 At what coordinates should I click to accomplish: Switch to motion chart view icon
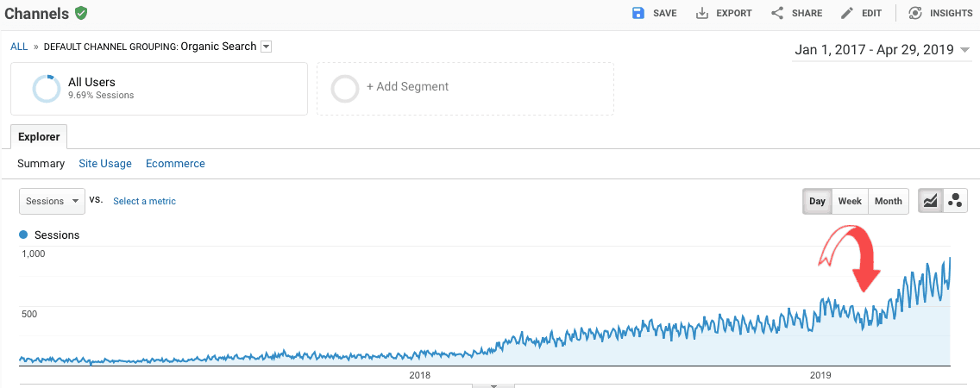pyautogui.click(x=955, y=201)
